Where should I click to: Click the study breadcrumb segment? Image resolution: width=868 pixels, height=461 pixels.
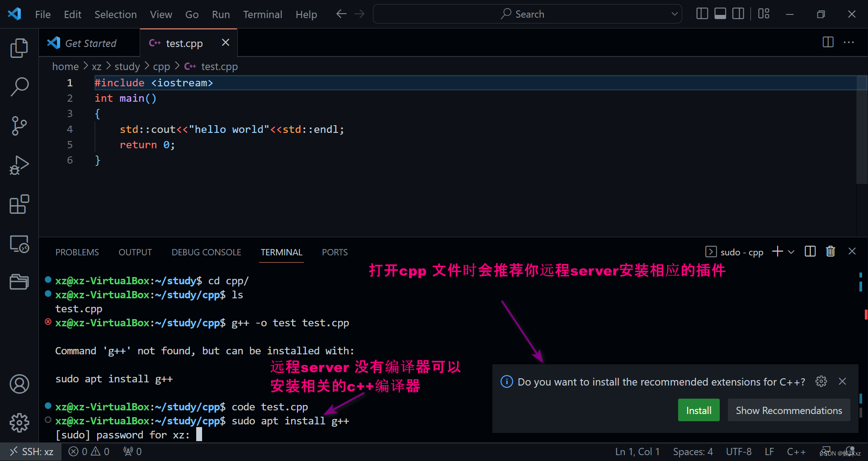pyautogui.click(x=127, y=66)
